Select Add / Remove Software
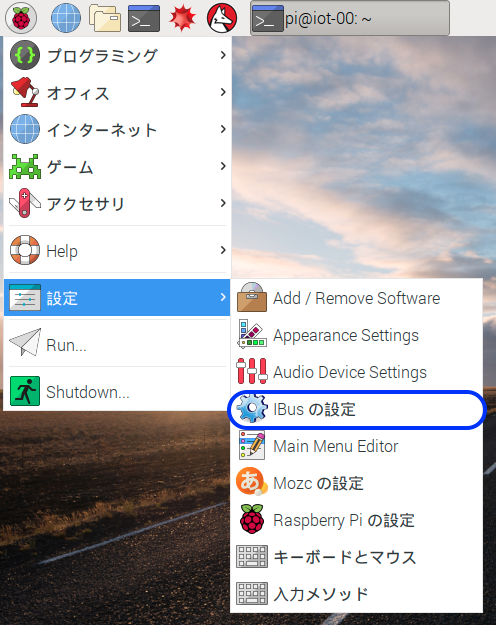The image size is (496, 625). point(356,298)
